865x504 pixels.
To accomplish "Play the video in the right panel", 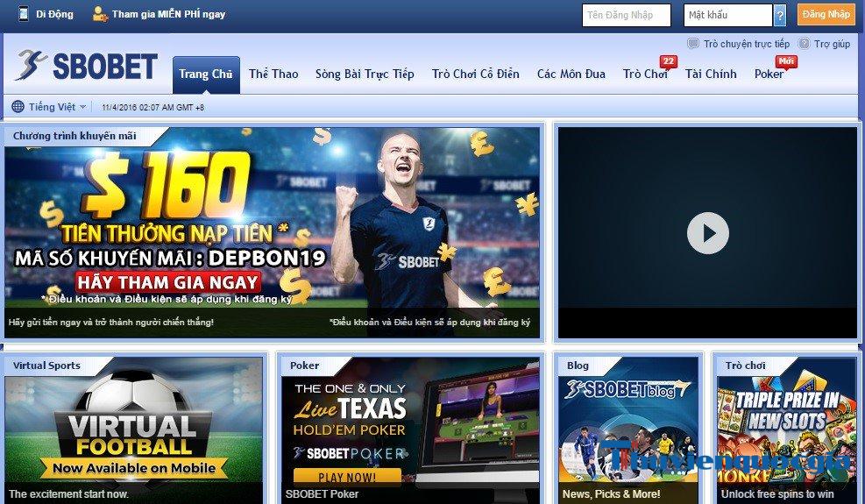I will (708, 233).
